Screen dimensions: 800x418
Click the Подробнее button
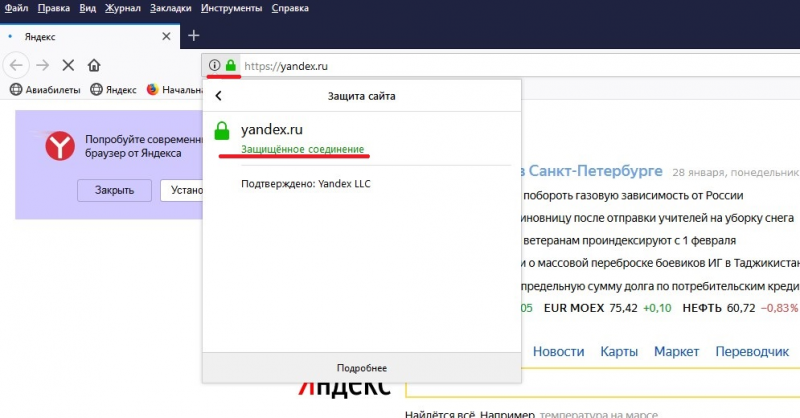[x=362, y=368]
